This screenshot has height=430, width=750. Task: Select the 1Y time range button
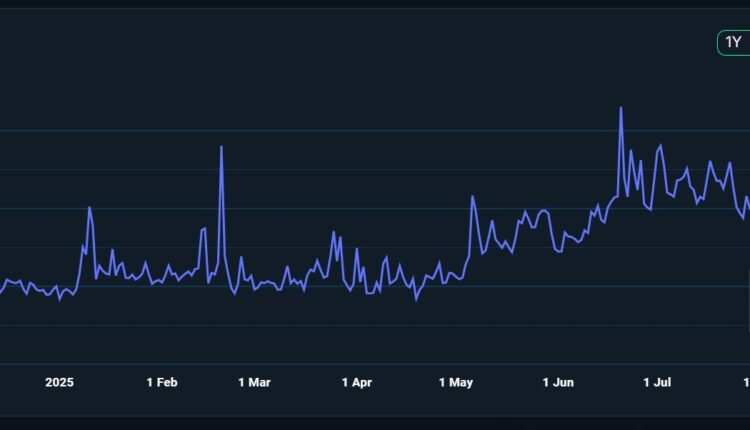coord(732,42)
